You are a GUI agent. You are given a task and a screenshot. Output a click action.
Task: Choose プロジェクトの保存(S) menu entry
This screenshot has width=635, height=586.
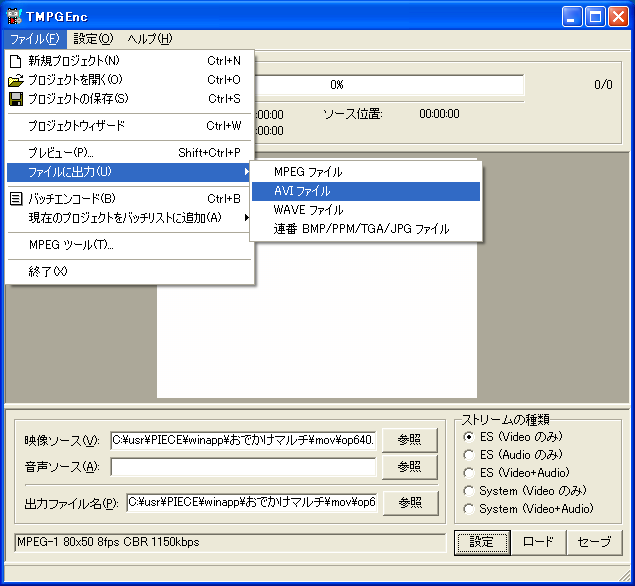click(x=130, y=99)
